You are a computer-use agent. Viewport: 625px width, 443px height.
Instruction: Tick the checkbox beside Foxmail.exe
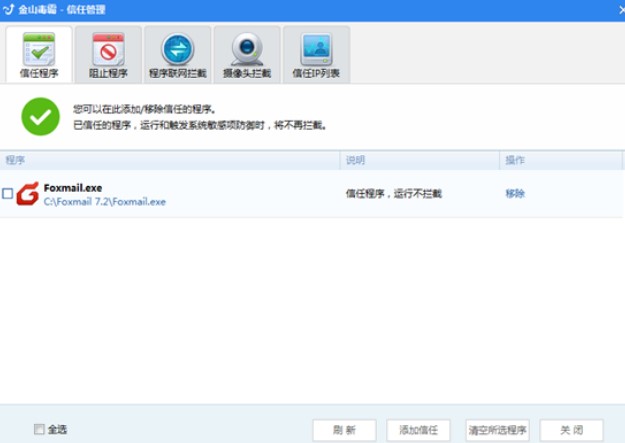click(8, 194)
